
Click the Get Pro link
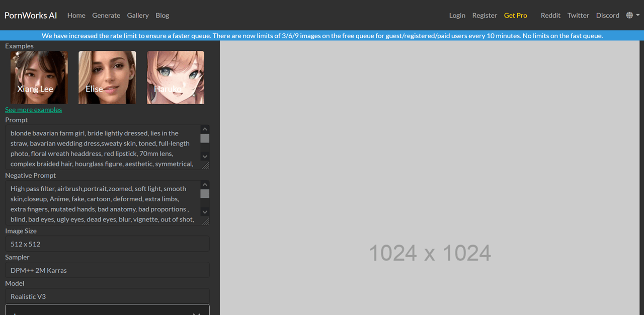(x=516, y=15)
